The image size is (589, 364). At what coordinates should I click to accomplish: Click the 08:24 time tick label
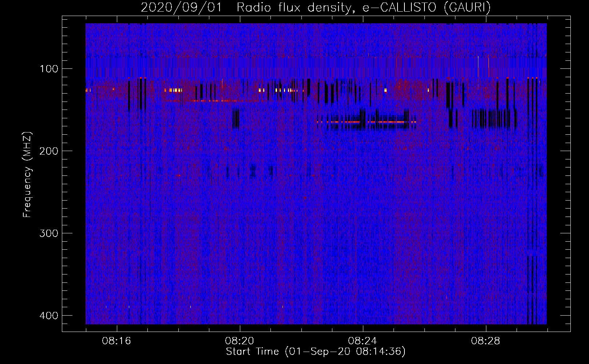pyautogui.click(x=363, y=341)
